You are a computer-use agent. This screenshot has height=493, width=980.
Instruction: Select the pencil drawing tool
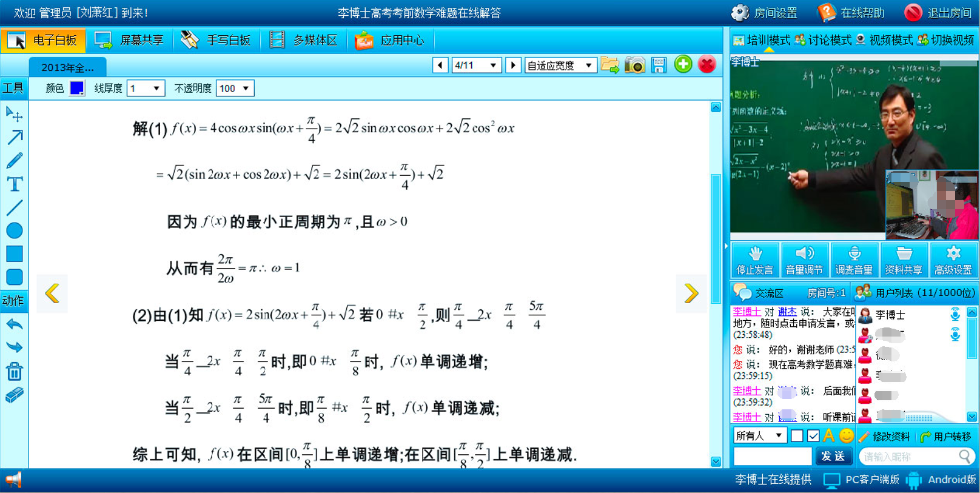(x=15, y=161)
